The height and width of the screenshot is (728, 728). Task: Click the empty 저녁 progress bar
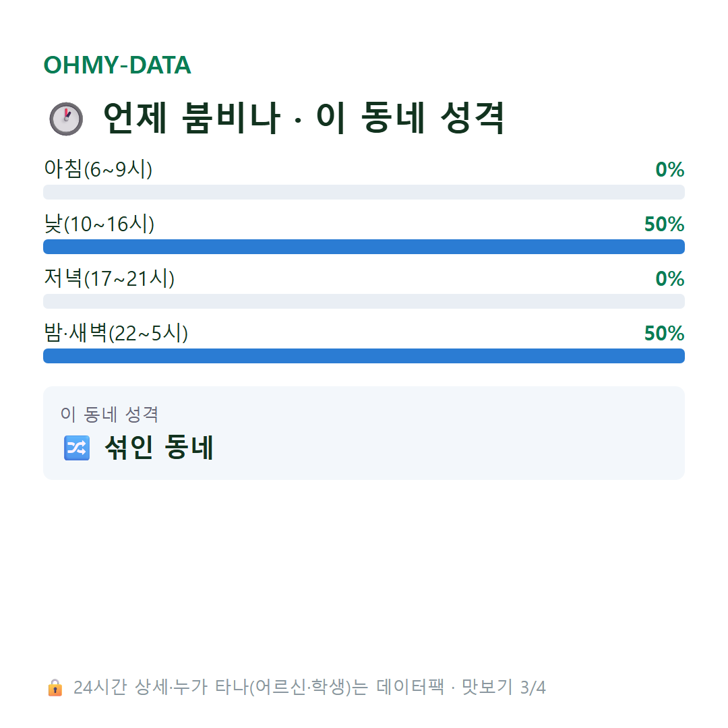coord(364,301)
